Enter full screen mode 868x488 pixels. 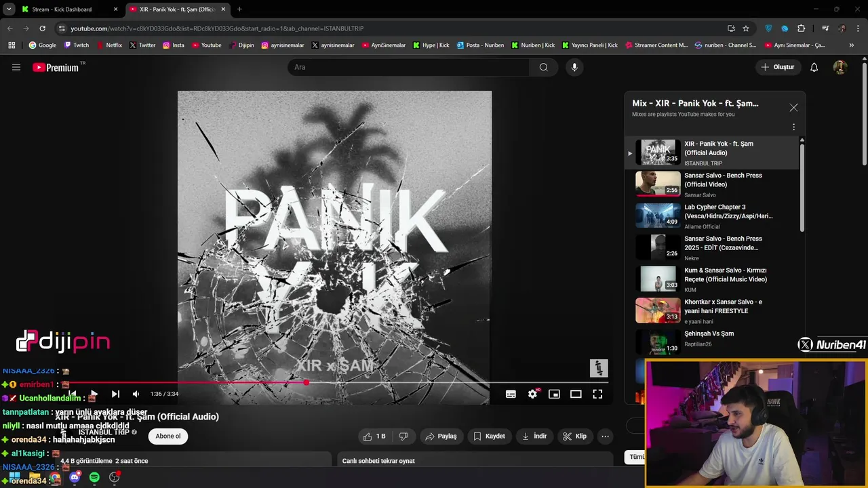(597, 394)
